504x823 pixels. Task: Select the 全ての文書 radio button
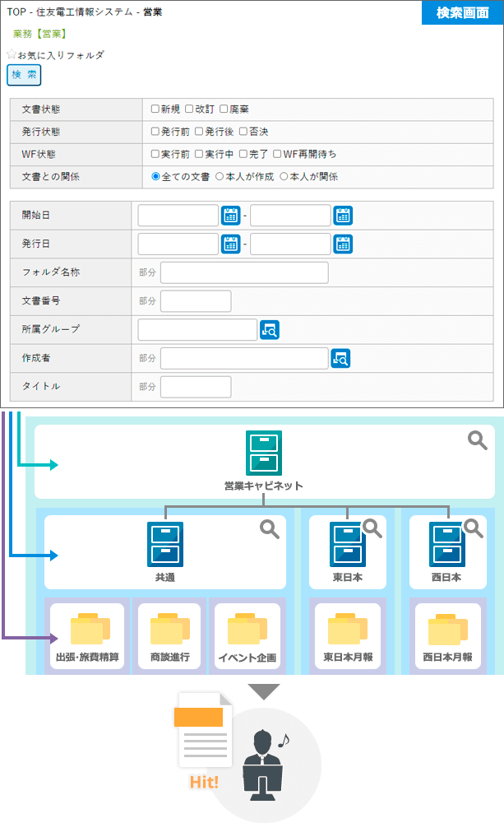tap(155, 176)
